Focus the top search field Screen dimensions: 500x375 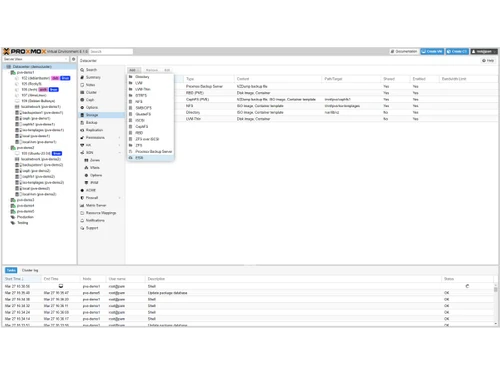coord(111,51)
